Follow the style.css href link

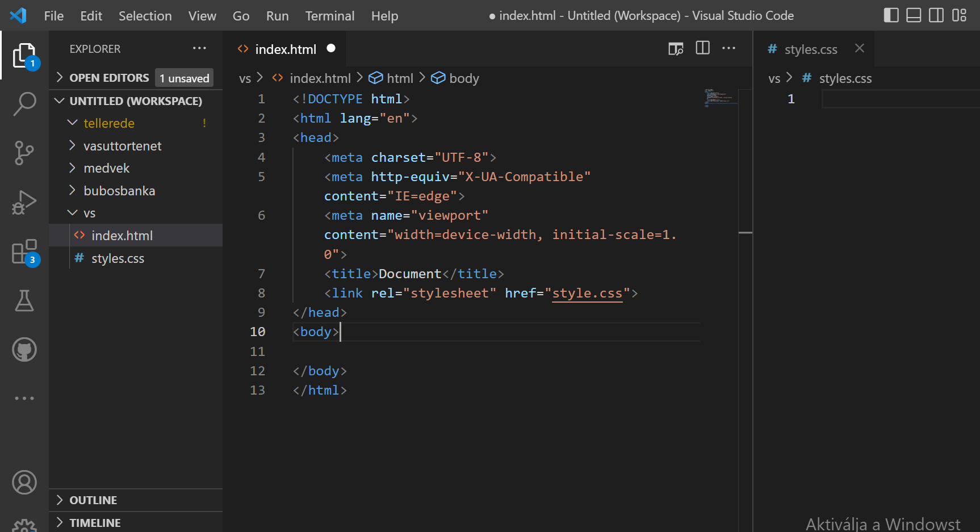coord(587,293)
